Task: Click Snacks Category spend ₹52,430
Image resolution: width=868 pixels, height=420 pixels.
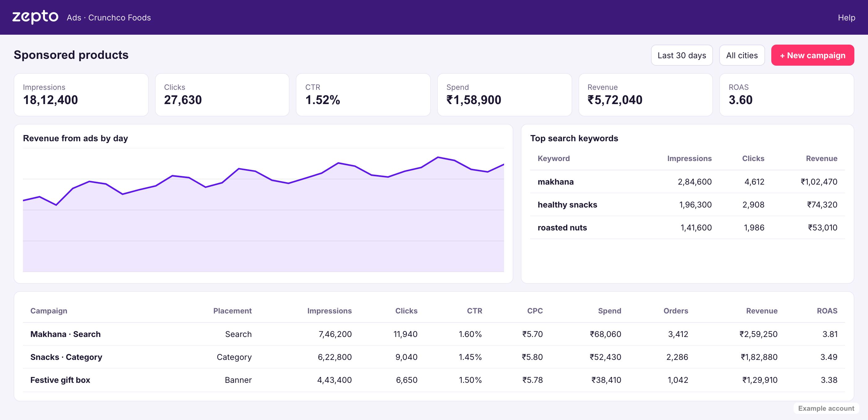Action: 605,357
